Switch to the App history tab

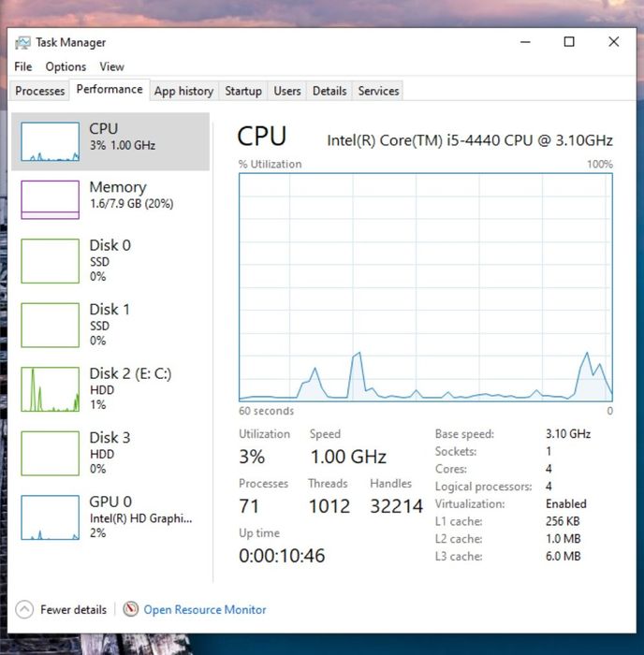(x=183, y=91)
